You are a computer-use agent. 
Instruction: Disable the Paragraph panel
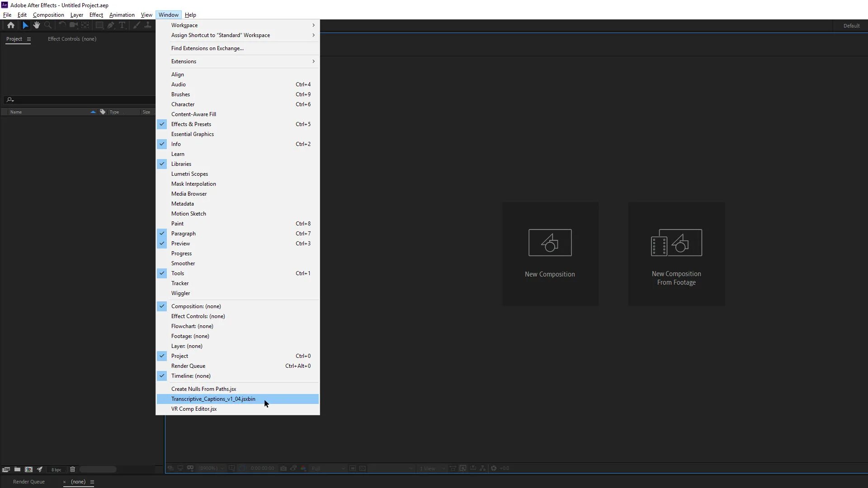[x=184, y=234]
